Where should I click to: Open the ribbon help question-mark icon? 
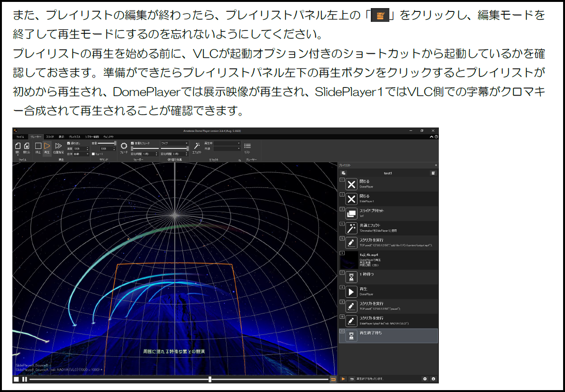(436, 137)
